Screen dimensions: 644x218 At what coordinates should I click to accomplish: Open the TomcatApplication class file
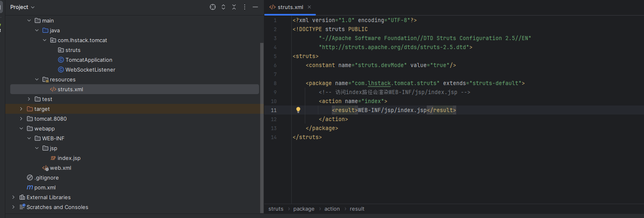coord(88,60)
